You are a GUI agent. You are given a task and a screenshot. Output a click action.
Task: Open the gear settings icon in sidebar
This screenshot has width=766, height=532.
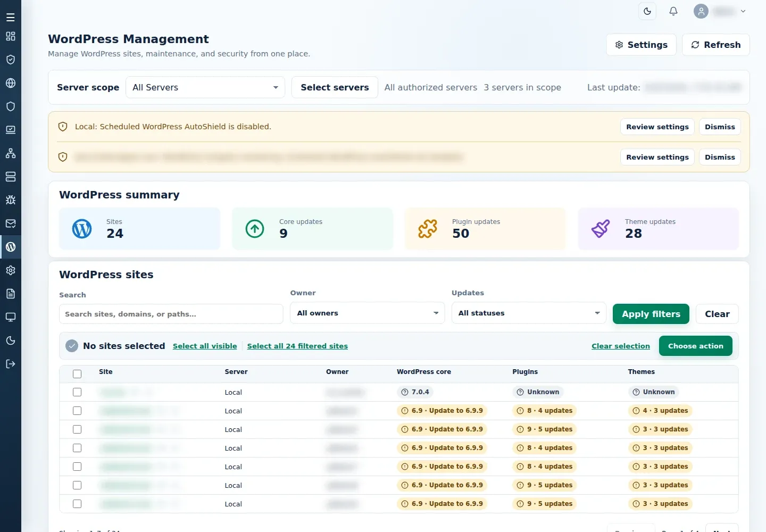click(x=11, y=270)
